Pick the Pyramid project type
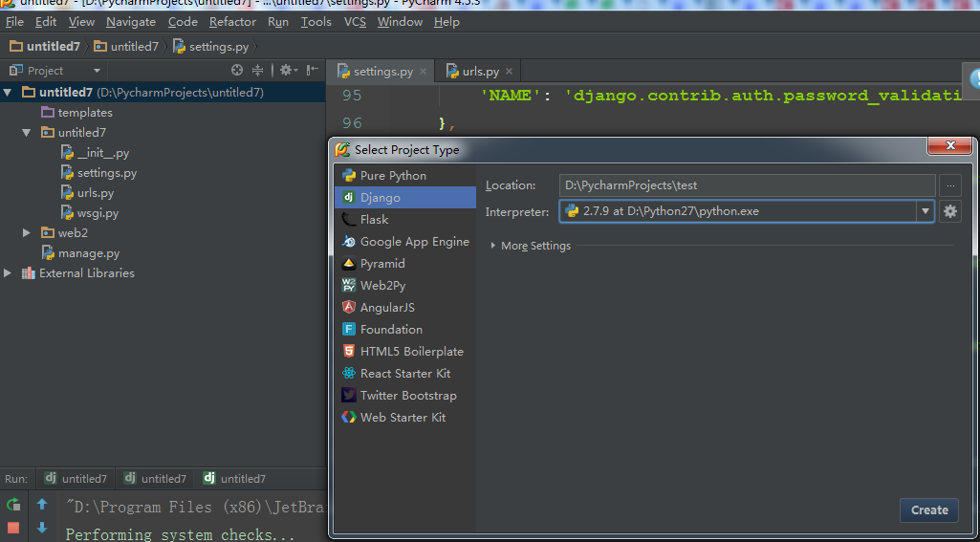 405,263
